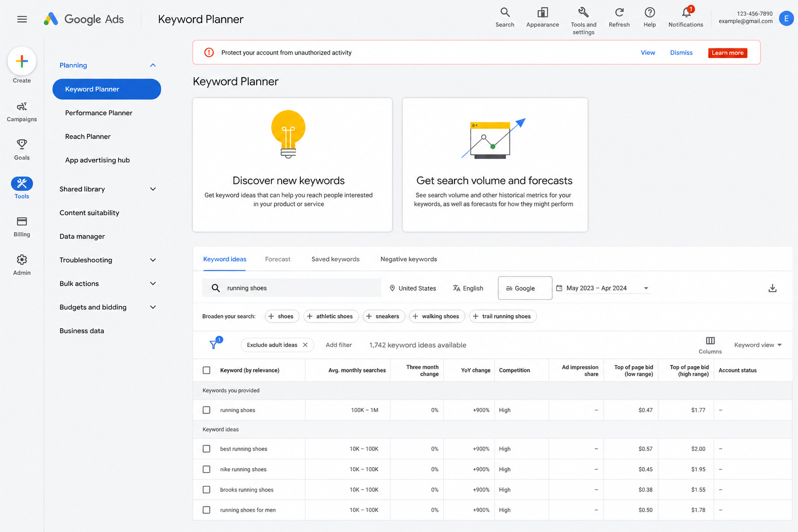The image size is (798, 532).
Task: Check the 'running shoes' row checkbox
Action: pyautogui.click(x=206, y=410)
